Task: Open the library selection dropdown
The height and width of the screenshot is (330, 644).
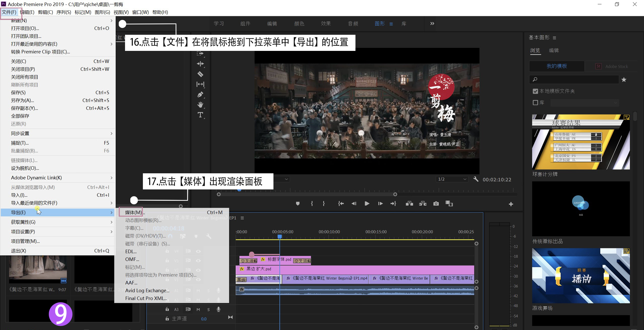Action: coord(585,103)
